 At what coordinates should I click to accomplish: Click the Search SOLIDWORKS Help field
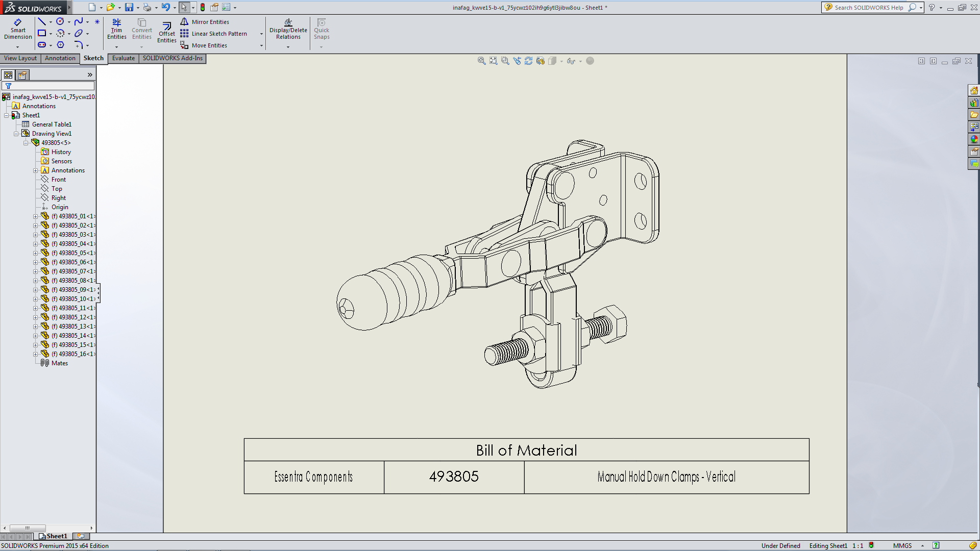pyautogui.click(x=868, y=7)
